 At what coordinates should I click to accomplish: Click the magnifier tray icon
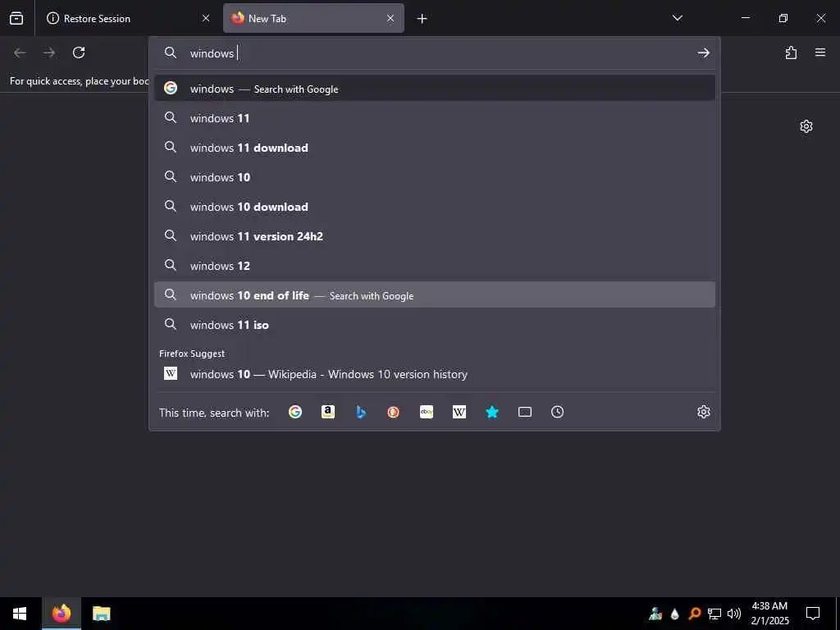click(695, 614)
